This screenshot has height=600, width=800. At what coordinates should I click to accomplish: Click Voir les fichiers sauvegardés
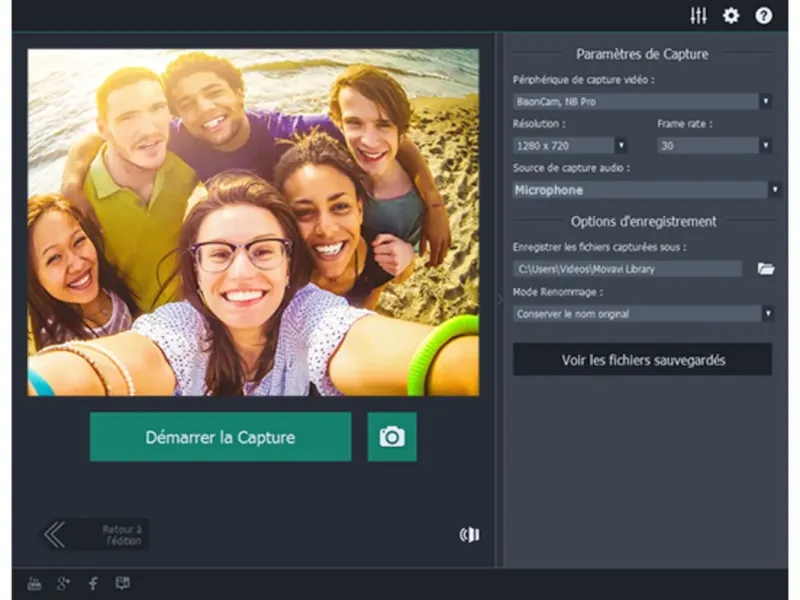click(643, 360)
